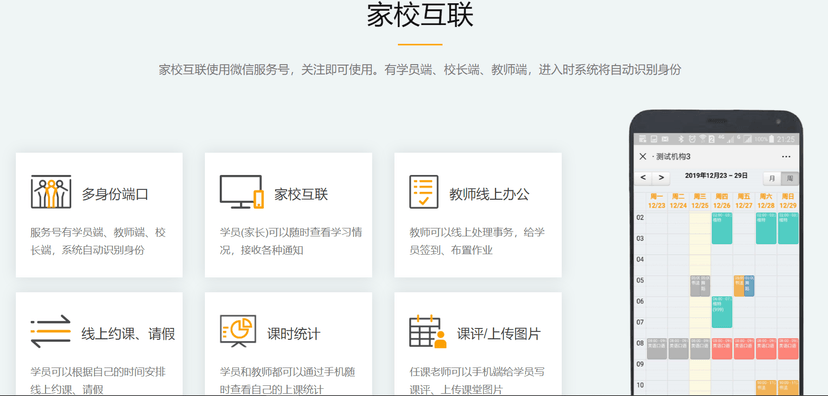Click the multi-identity people icon
The width and height of the screenshot is (828, 396).
tap(51, 192)
